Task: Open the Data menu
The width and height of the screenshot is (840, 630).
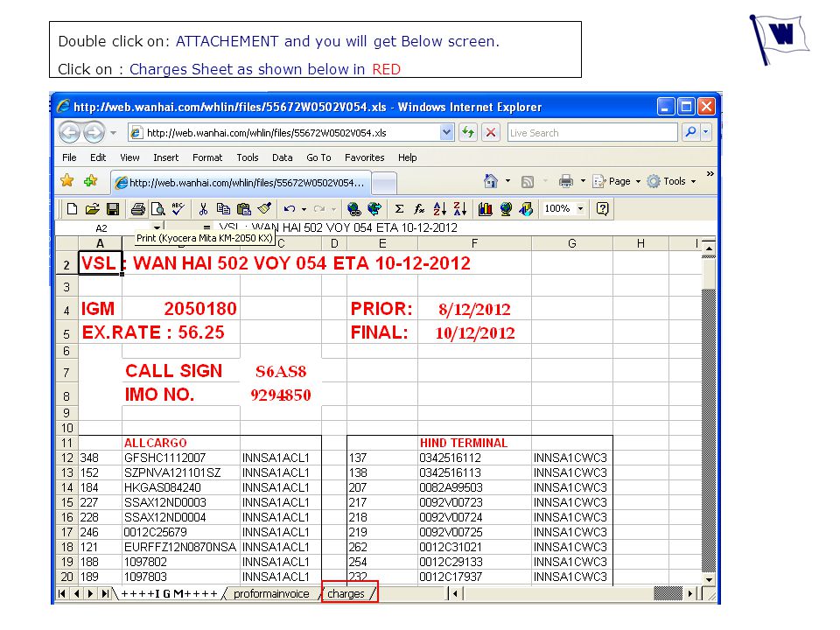Action: click(x=283, y=157)
